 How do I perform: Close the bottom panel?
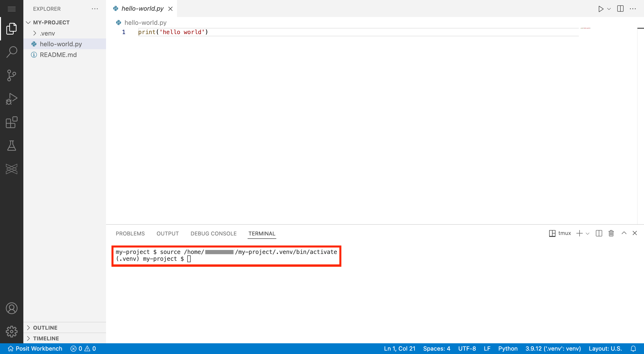(x=635, y=233)
